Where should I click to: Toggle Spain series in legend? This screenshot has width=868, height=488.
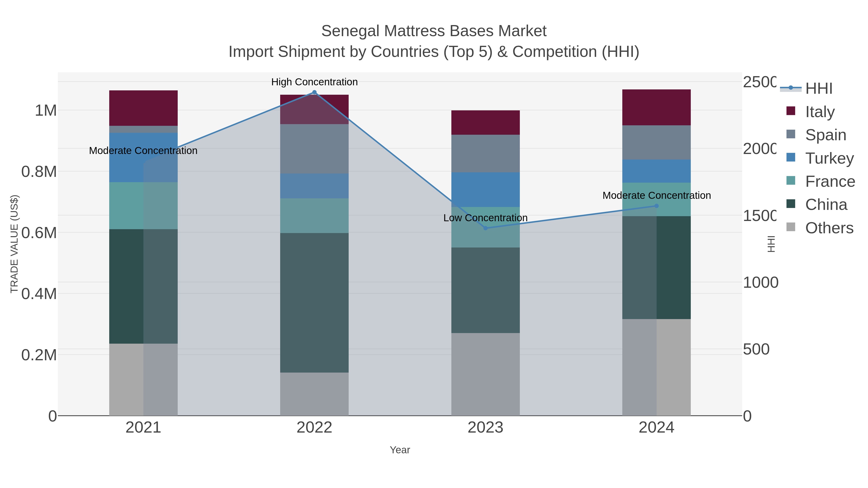click(x=816, y=135)
